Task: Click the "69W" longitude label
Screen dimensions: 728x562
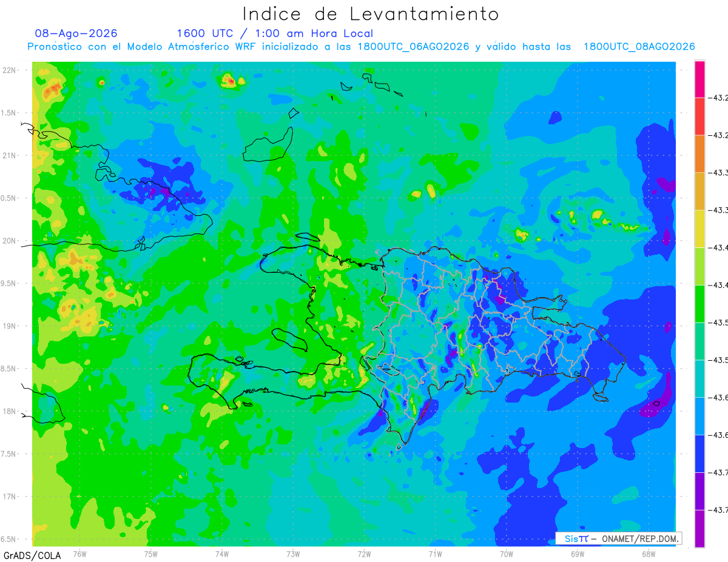Action: (x=578, y=554)
